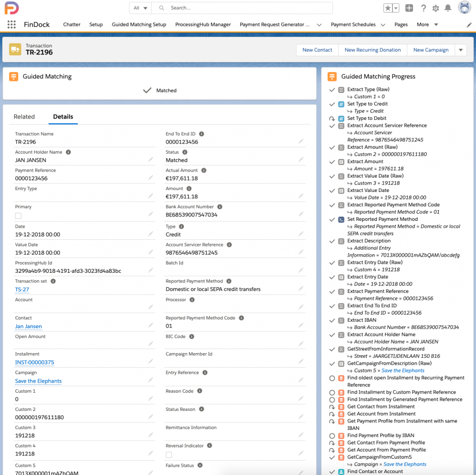Viewport: 476px width, 475px height.
Task: Open the More navigation dropdown
Action: pyautogui.click(x=427, y=25)
